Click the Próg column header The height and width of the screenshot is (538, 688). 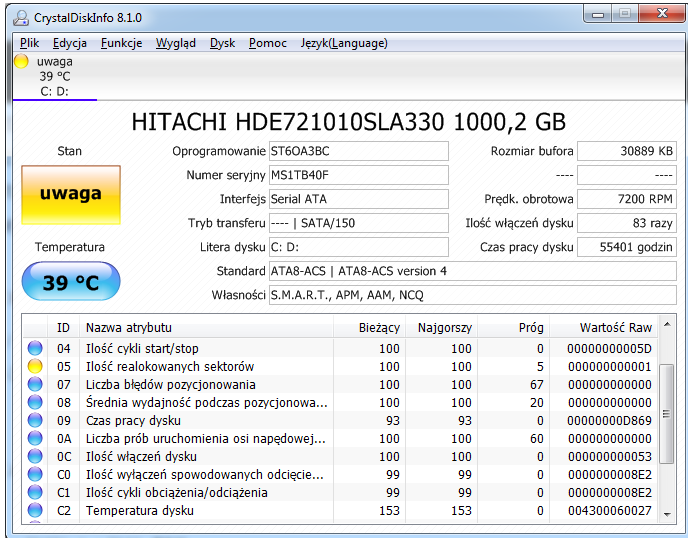tap(513, 327)
